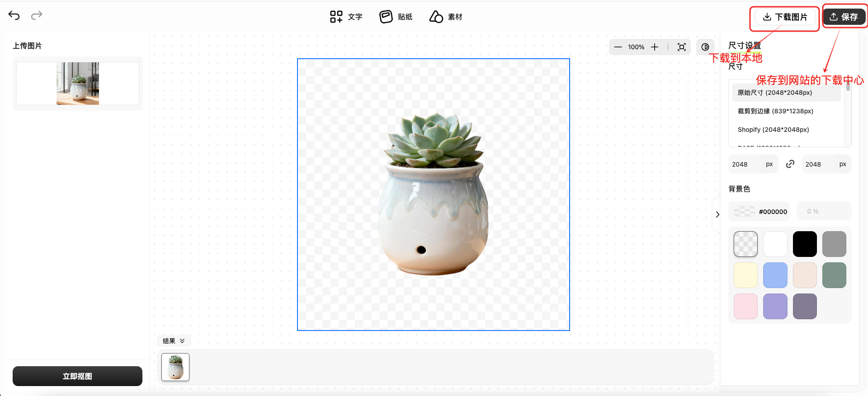Click the 立即抠图 button
The image size is (868, 396).
[77, 376]
